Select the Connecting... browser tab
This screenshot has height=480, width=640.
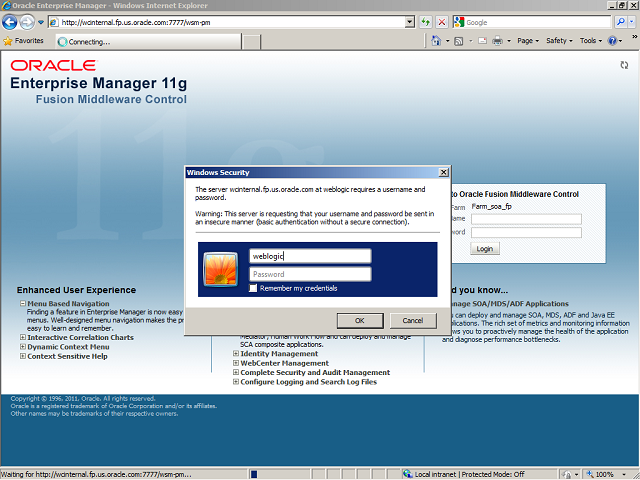pos(149,42)
